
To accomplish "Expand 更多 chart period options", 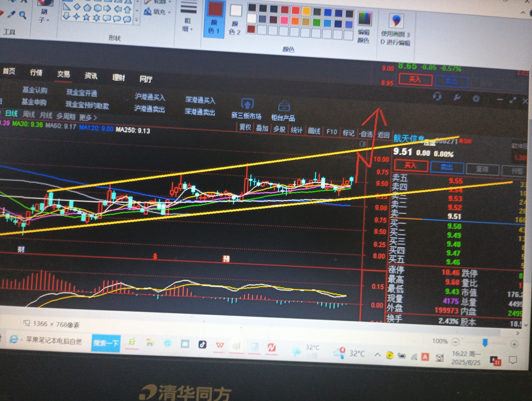I will click(88, 118).
